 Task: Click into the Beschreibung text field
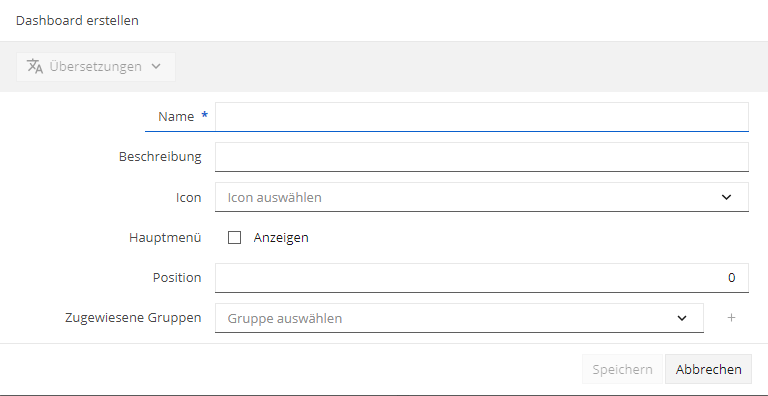481,157
